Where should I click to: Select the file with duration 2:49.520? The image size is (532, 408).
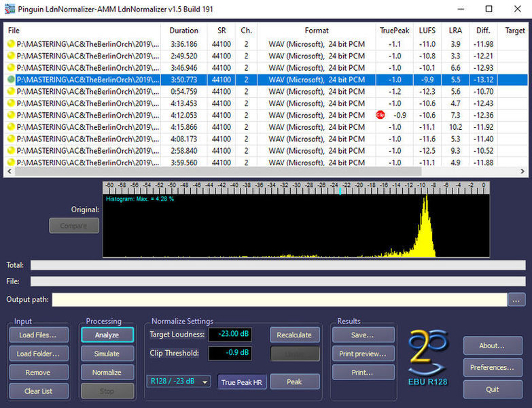pyautogui.click(x=266, y=56)
